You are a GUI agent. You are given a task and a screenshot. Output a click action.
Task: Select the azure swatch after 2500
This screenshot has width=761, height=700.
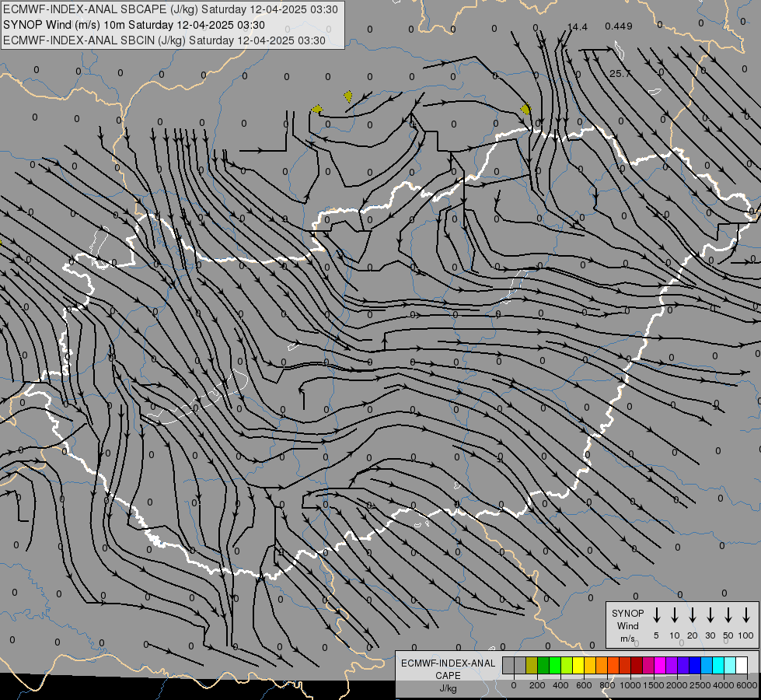[706, 665]
